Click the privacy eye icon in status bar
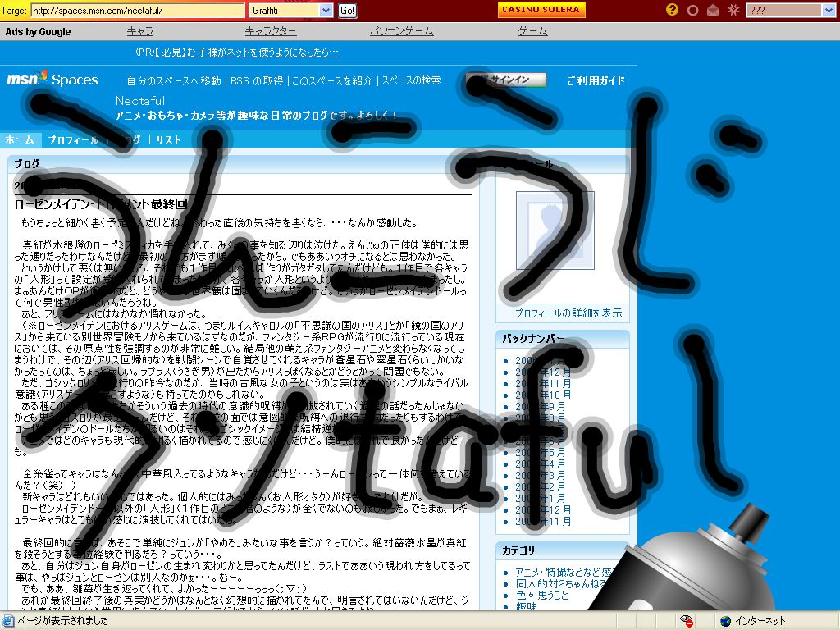Image resolution: width=840 pixels, height=630 pixels. (x=686, y=621)
